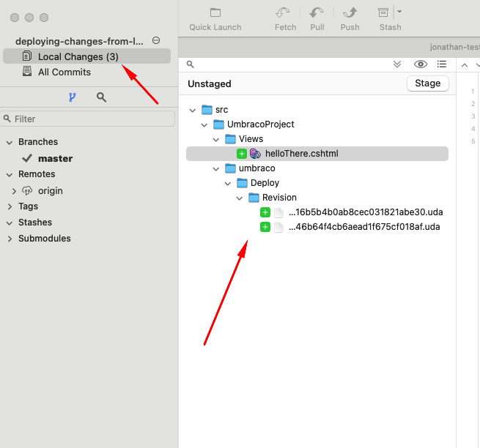
Task: Collapse the src folder
Action: [x=192, y=111]
